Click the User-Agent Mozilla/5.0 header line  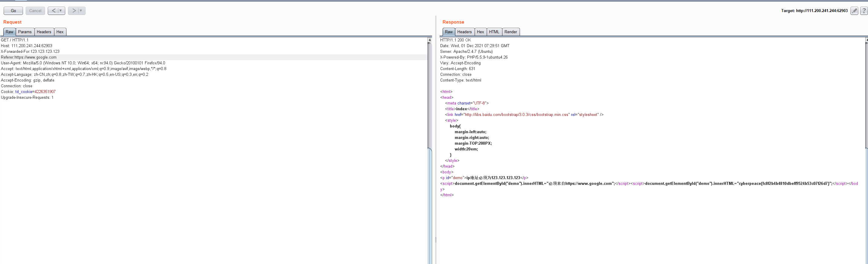pyautogui.click(x=83, y=63)
